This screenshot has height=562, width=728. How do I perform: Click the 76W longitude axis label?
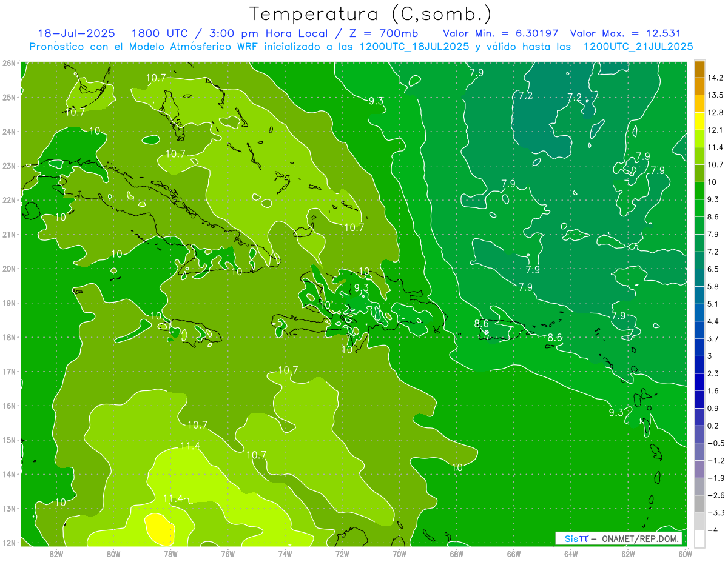pyautogui.click(x=227, y=554)
